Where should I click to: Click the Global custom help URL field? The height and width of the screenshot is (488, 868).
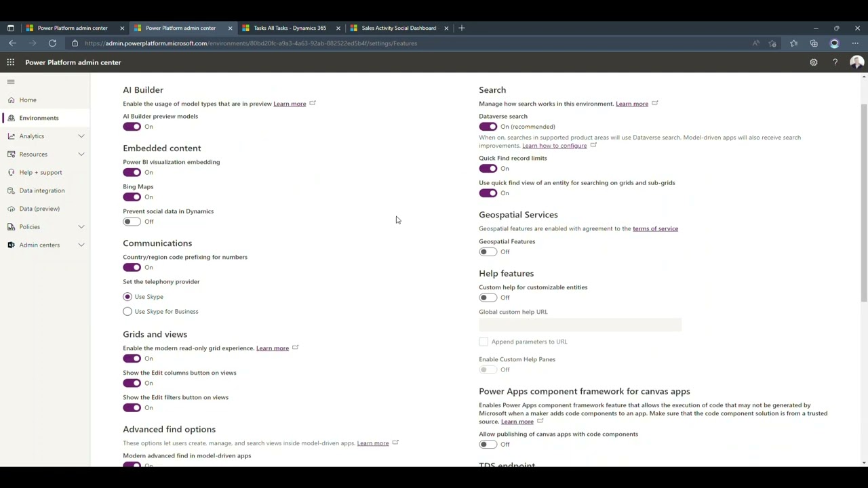click(x=580, y=325)
